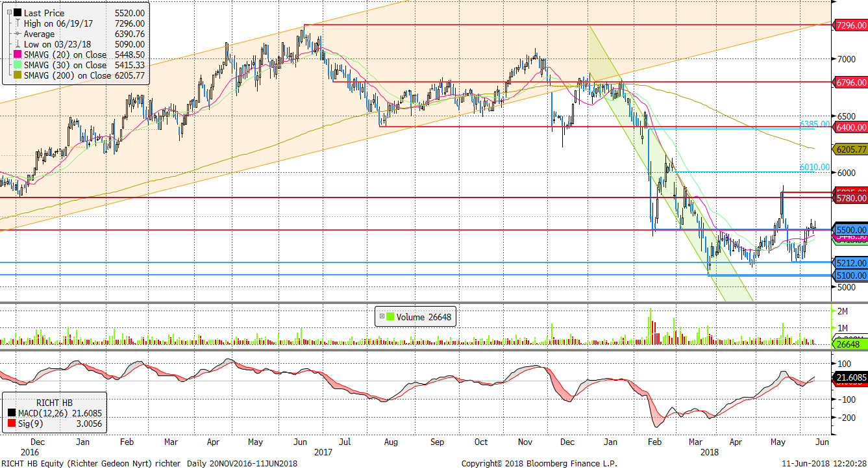Viewport: 868px width, 469px height.
Task: Click the olive SMAVG (200) swatch
Action: (18, 75)
